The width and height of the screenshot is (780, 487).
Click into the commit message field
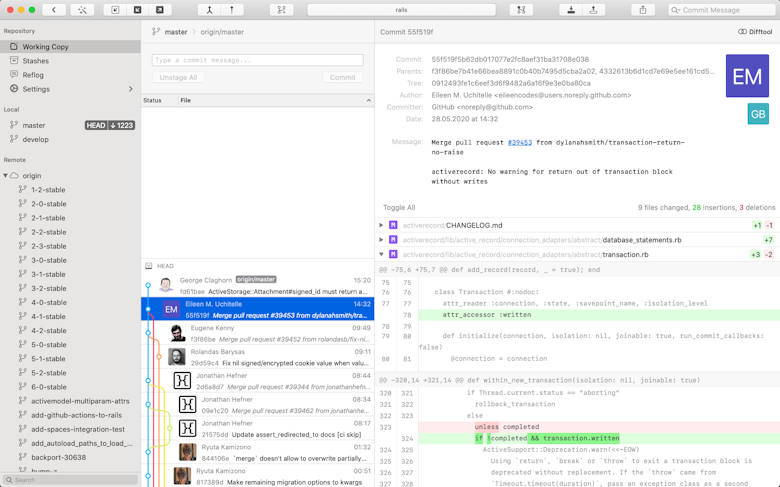pos(258,60)
